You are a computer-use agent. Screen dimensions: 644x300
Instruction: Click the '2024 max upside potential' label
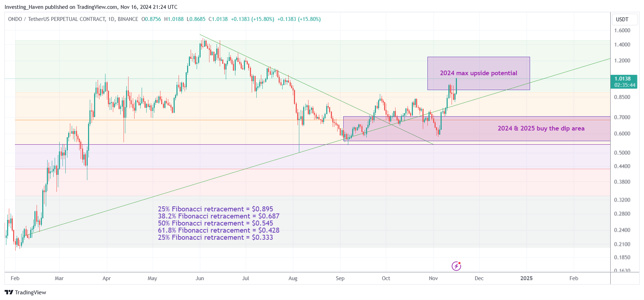[479, 73]
